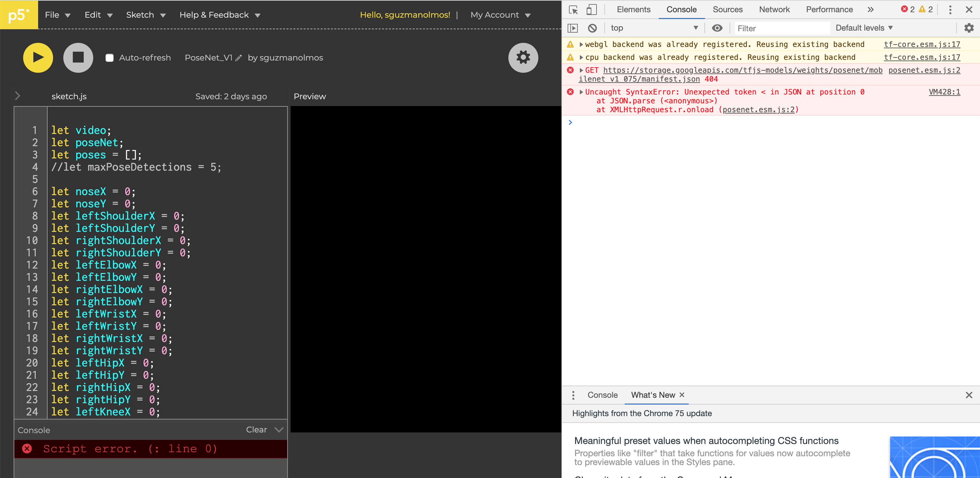
Task: Select the Console tab in the drawer
Action: point(603,395)
